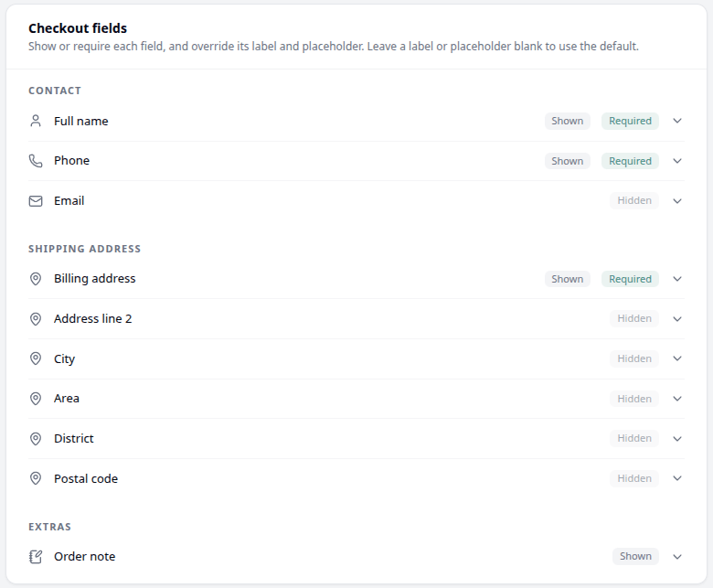
Task: Click the pin icon beside Area
Action: pos(36,399)
